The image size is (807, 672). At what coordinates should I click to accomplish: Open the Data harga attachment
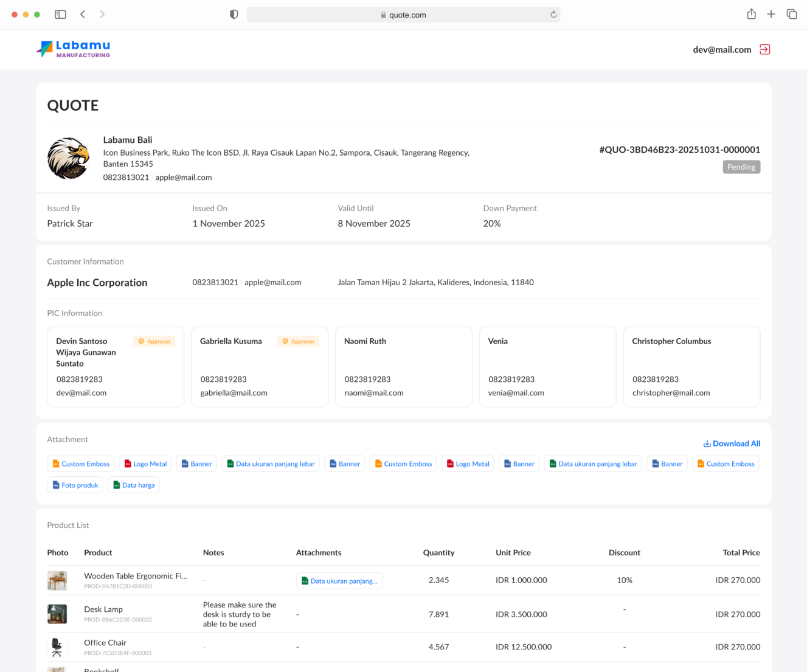coord(134,485)
